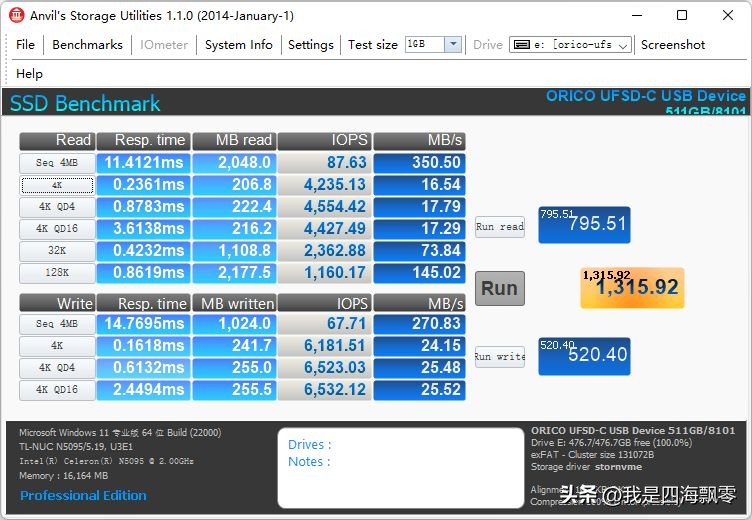Click the 32K read test button
The width and height of the screenshot is (752, 520).
pyautogui.click(x=57, y=250)
